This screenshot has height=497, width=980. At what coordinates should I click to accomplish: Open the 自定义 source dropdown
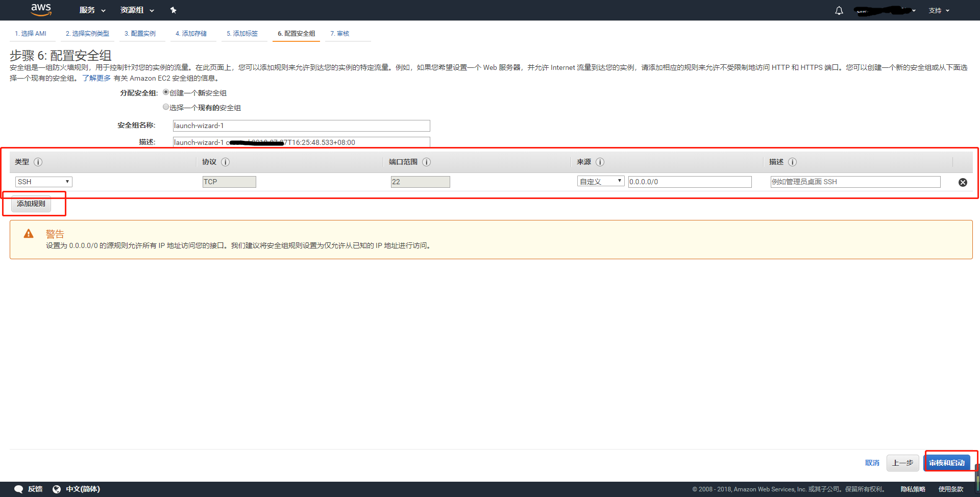(601, 181)
